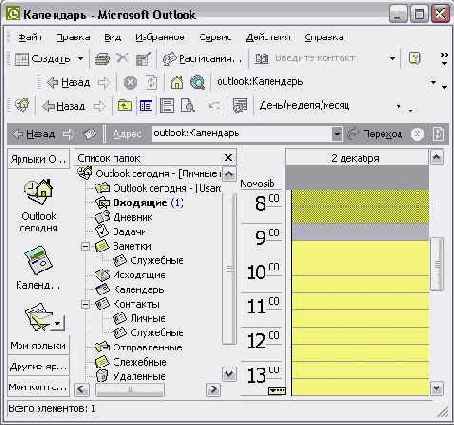
Task: Click the Print Preview icon in the third toolbar
Action: coord(188,106)
